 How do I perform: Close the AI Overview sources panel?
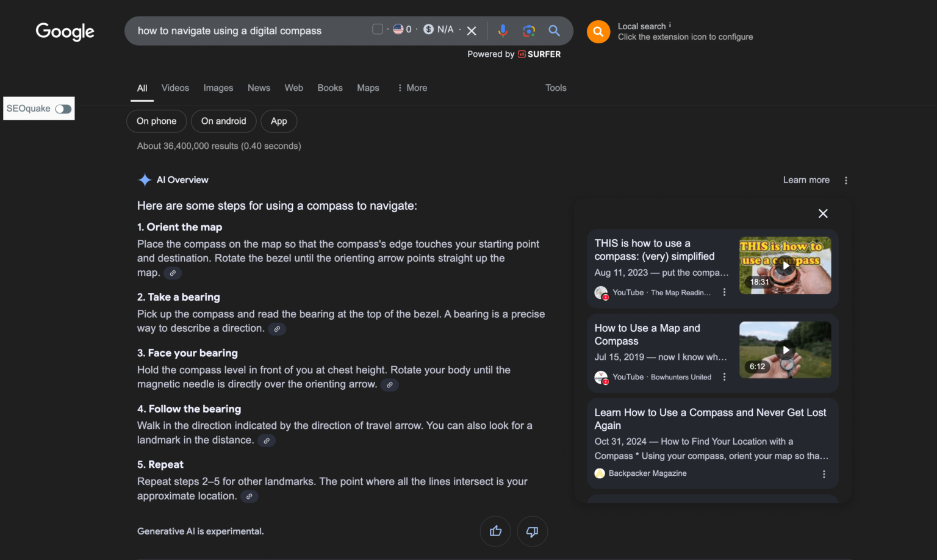click(x=823, y=214)
